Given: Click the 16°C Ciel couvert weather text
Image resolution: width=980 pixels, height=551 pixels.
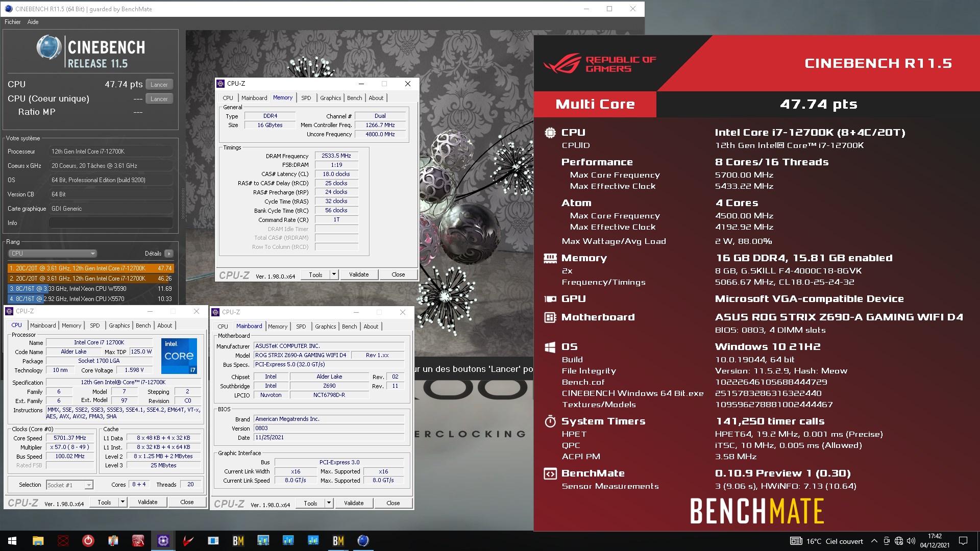Looking at the screenshot, I should pos(835,541).
